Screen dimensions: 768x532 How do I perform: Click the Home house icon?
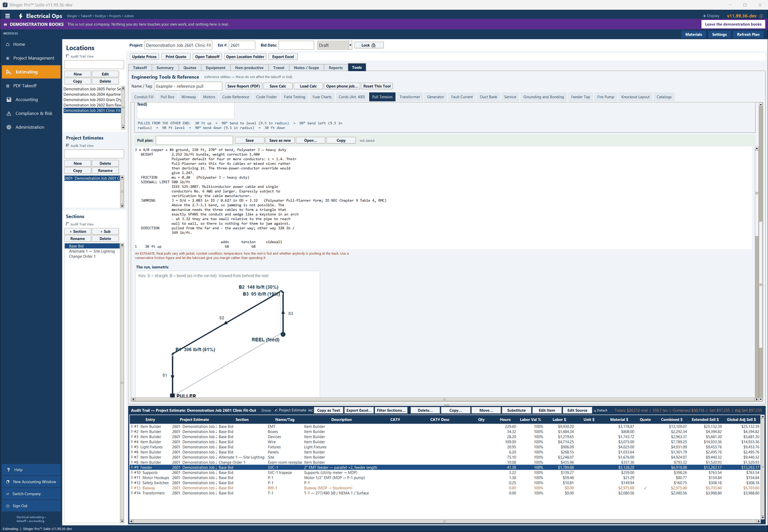click(x=8, y=45)
